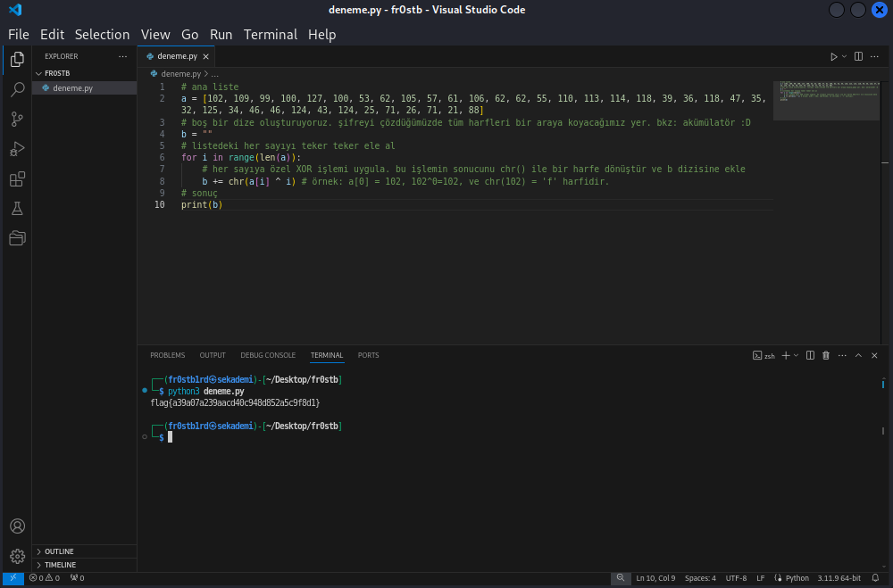Open terminal panel More Actions ellipsis
893x588 pixels.
pos(842,355)
